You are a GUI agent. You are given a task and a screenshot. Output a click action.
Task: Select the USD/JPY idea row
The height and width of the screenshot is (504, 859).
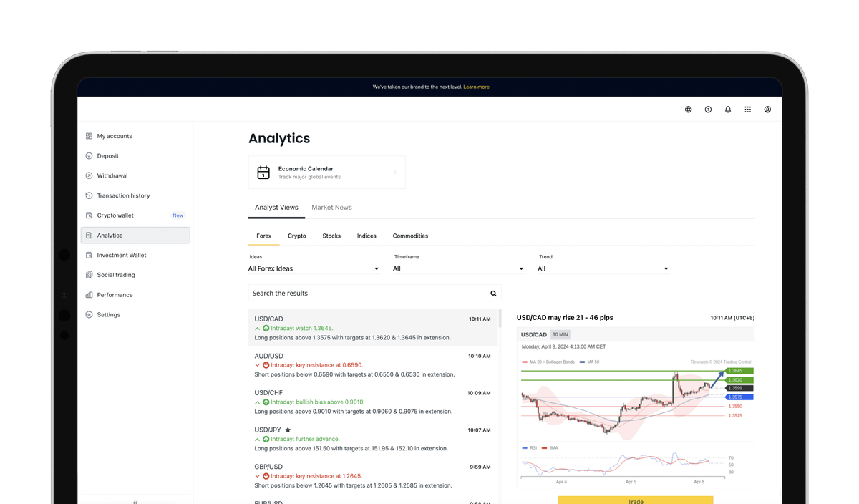(x=372, y=439)
